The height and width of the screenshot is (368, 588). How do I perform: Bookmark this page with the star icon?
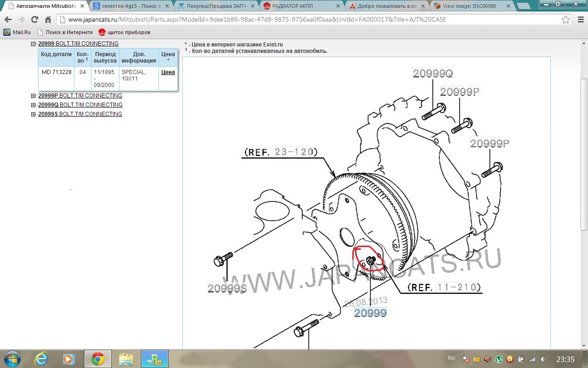[566, 20]
